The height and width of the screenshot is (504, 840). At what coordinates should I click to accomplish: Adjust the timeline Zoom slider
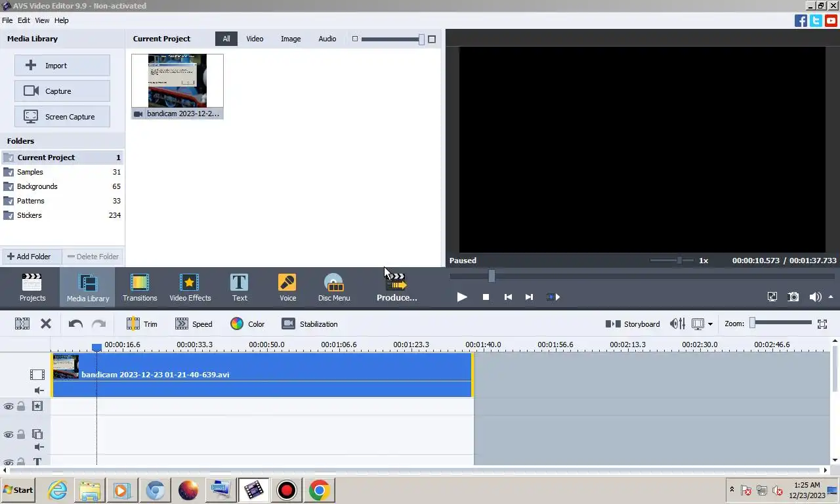tap(753, 323)
